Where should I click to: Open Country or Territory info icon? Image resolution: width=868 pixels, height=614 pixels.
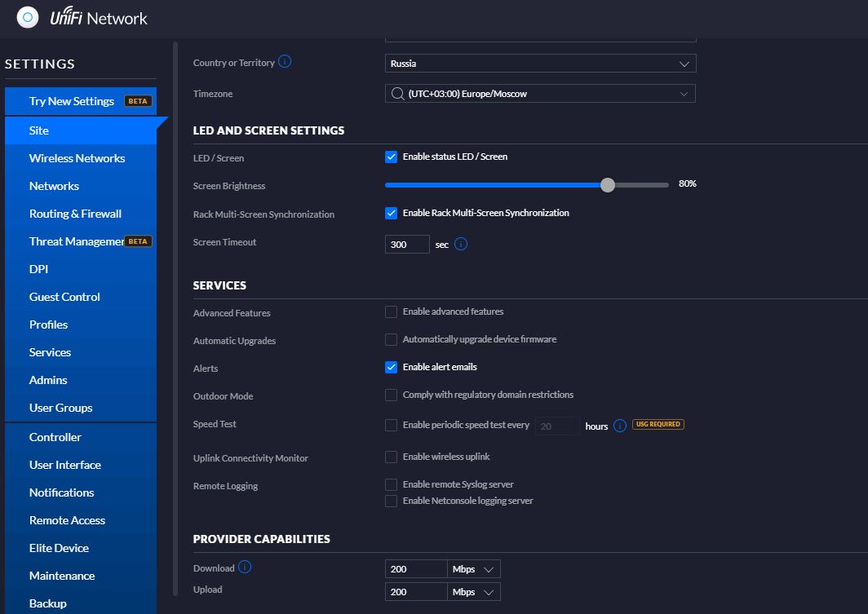pyautogui.click(x=285, y=62)
